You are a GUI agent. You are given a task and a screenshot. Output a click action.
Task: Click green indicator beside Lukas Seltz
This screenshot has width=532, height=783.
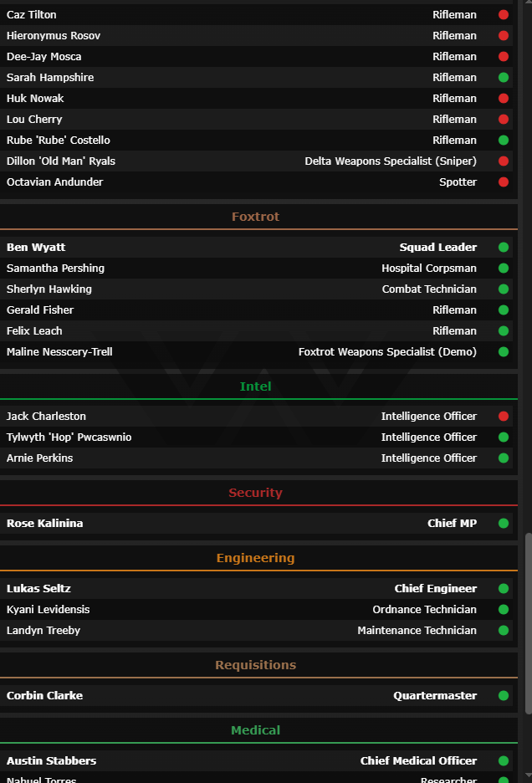tap(504, 589)
